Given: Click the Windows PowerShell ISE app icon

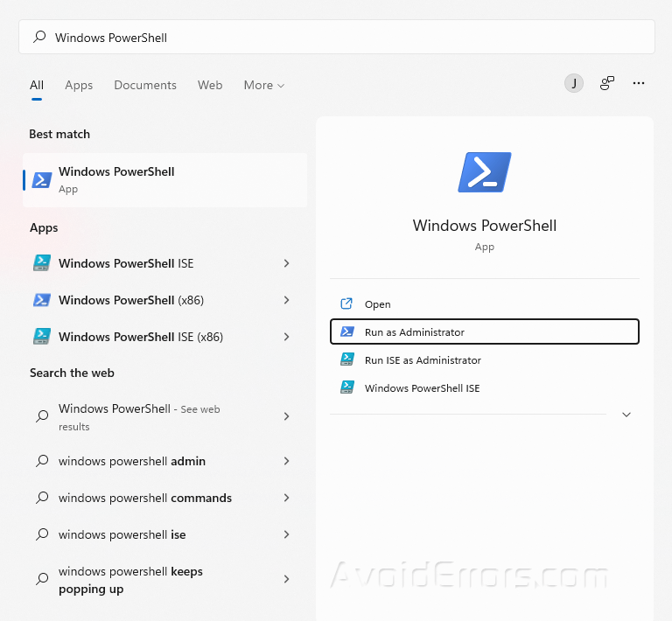Looking at the screenshot, I should pyautogui.click(x=42, y=263).
